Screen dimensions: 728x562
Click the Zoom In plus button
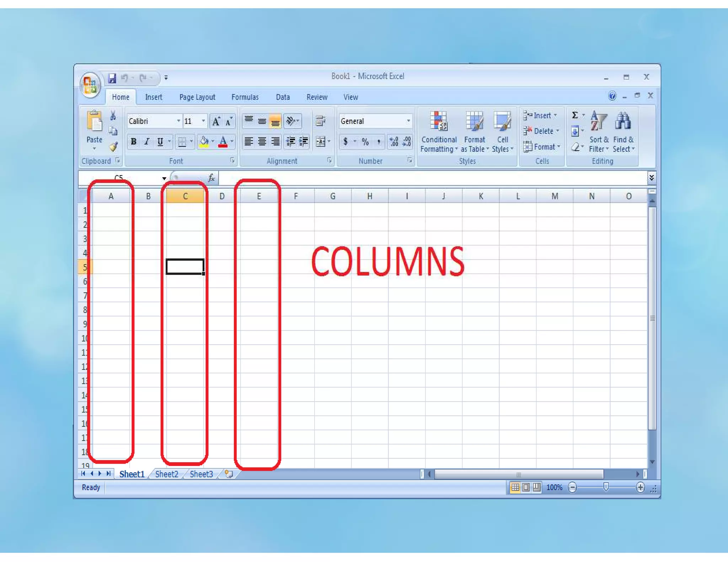[640, 487]
